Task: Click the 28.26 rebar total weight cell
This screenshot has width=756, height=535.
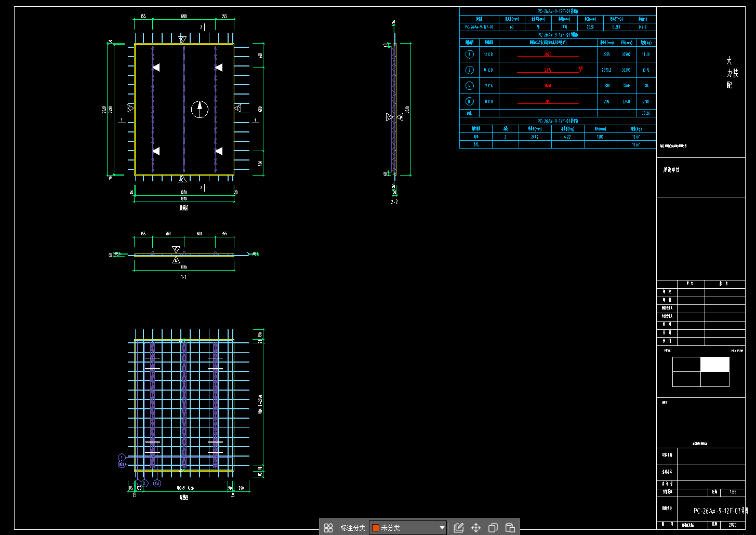Action: pos(646,113)
